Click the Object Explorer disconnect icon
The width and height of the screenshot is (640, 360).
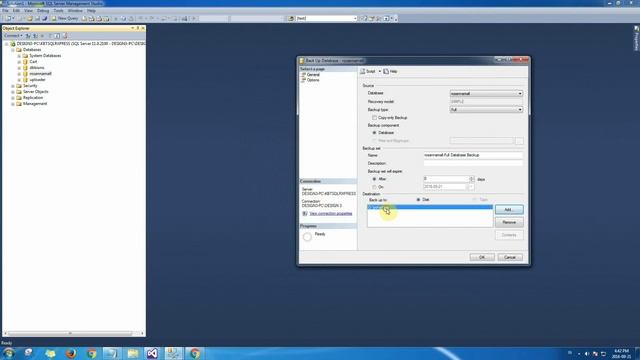coord(36,36)
